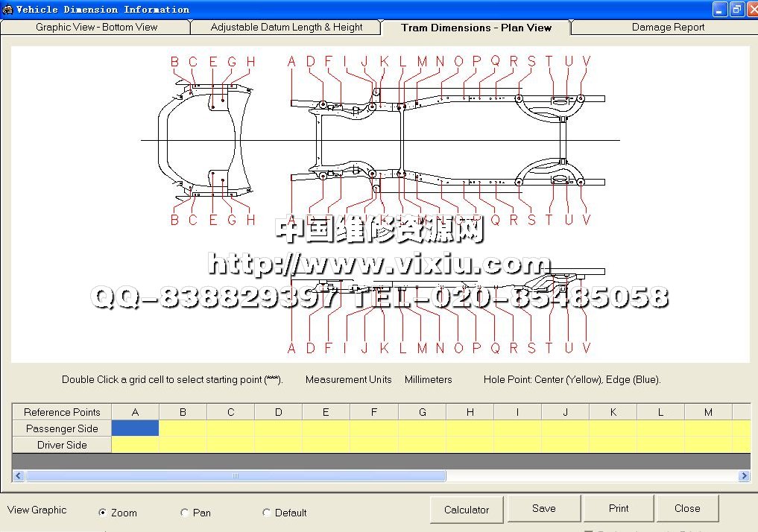
Task: Click the Print button
Action: (x=619, y=509)
